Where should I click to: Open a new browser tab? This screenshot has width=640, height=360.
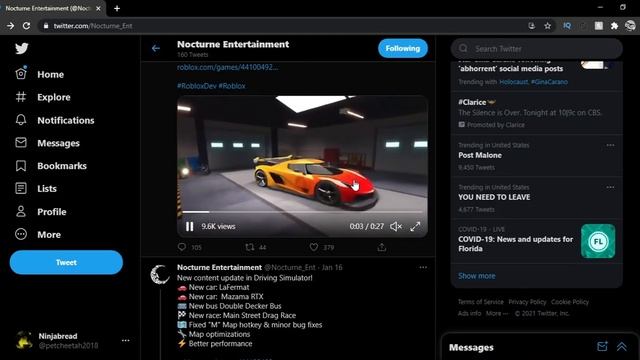117,8
